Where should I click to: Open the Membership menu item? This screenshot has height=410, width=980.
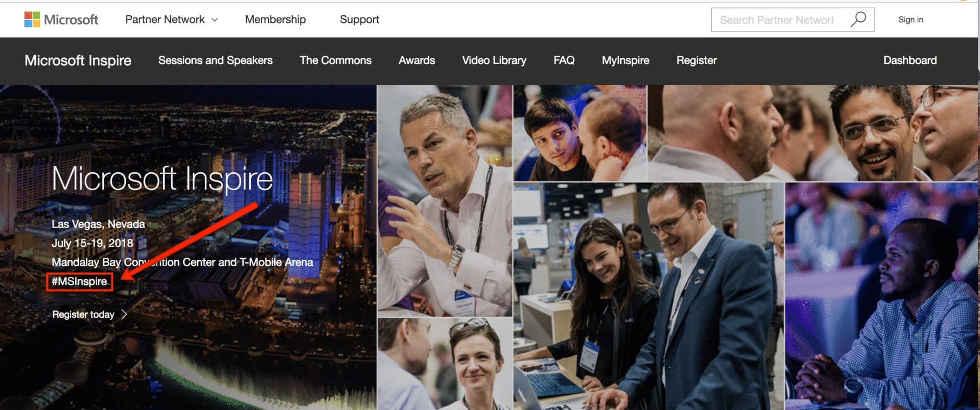pyautogui.click(x=275, y=20)
